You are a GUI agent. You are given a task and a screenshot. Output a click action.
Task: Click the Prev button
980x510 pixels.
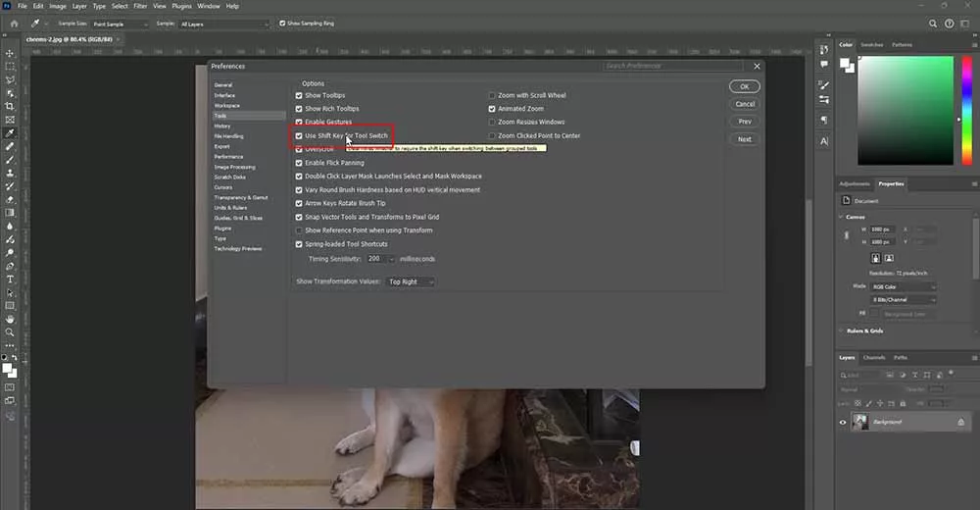click(x=745, y=122)
